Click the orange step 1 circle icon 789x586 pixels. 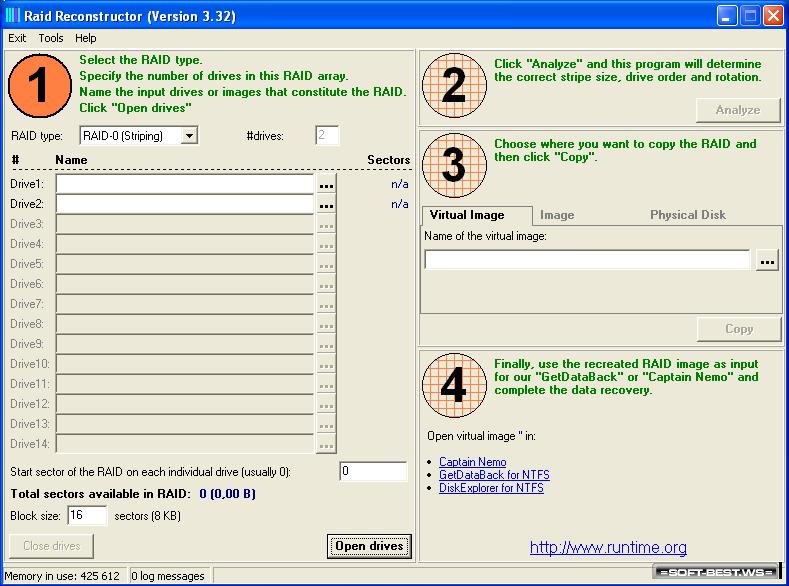(40, 85)
